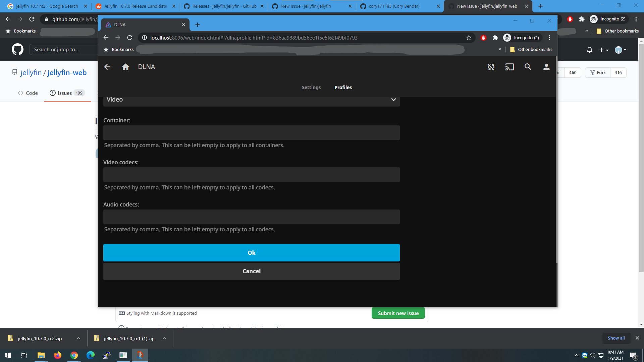Click the ad blocker extension icon
644x362 pixels.
coord(484,38)
